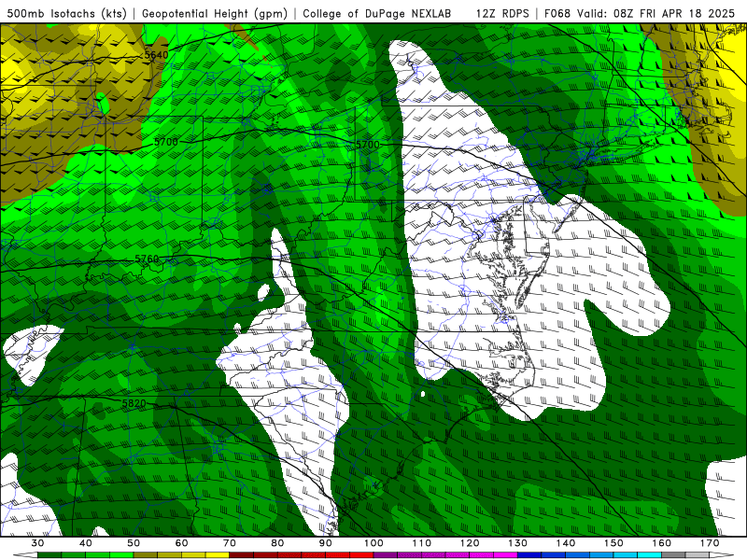Click the '500mb Isotachs (kts)' title text
This screenshot has height=560, width=747.
67,13
